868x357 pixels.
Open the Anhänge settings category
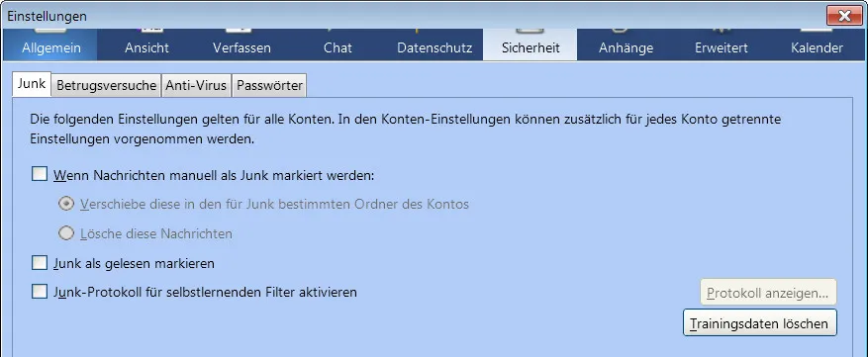click(627, 45)
